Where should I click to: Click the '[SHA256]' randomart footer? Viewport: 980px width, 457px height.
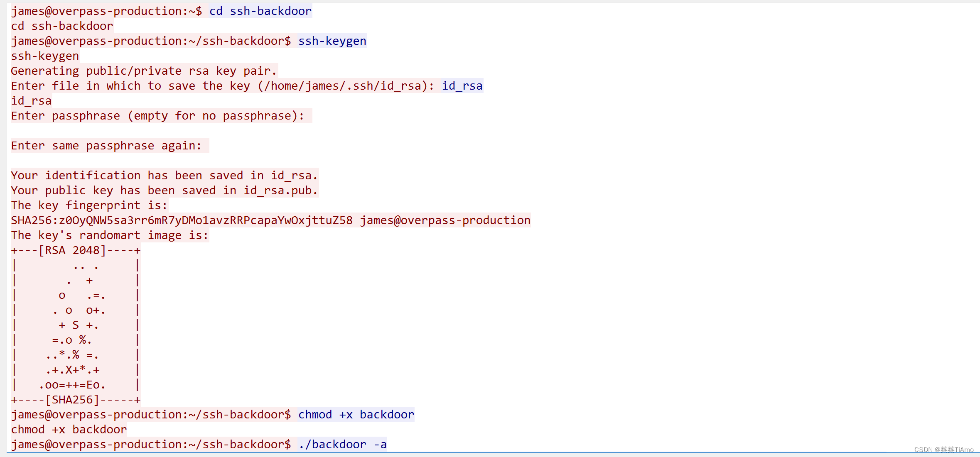point(72,400)
